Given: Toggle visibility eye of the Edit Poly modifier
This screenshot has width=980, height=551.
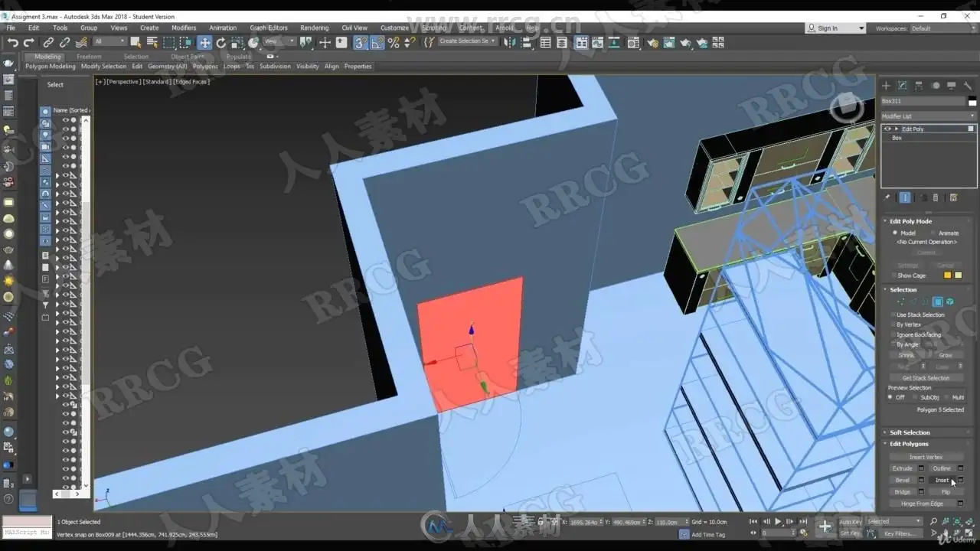Looking at the screenshot, I should (x=887, y=129).
